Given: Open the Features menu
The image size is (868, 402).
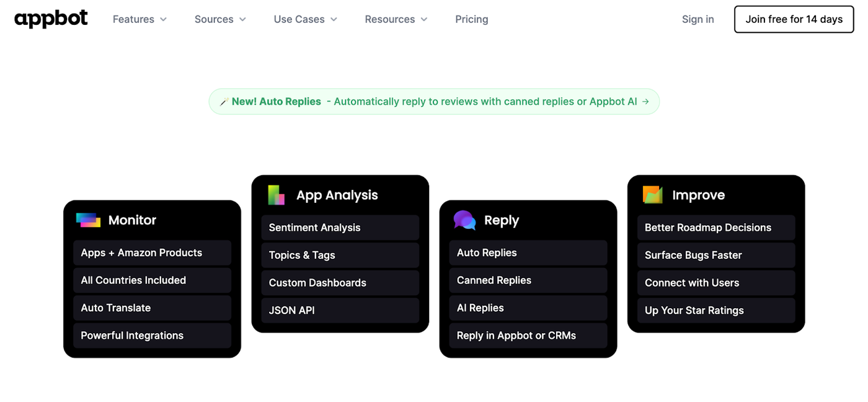Looking at the screenshot, I should click(140, 19).
